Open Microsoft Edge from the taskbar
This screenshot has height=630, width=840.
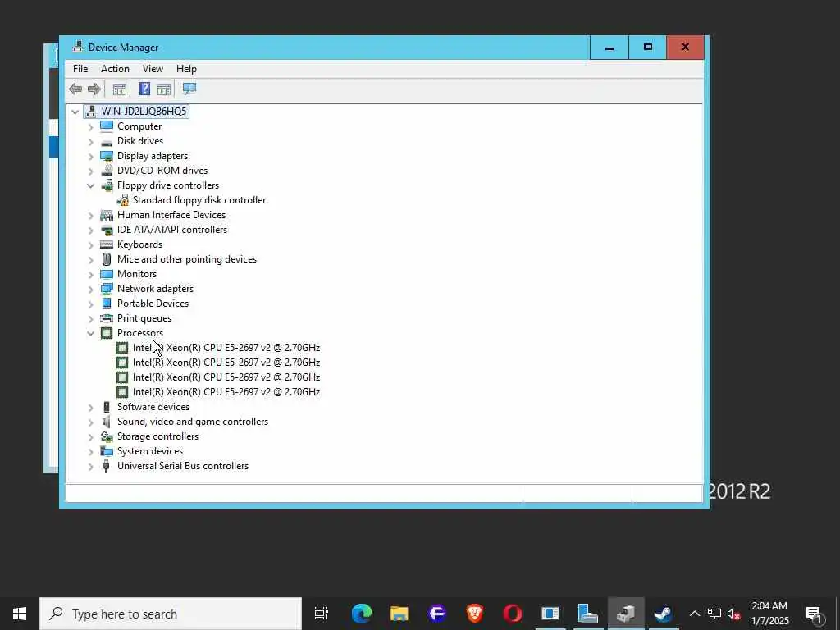point(362,614)
